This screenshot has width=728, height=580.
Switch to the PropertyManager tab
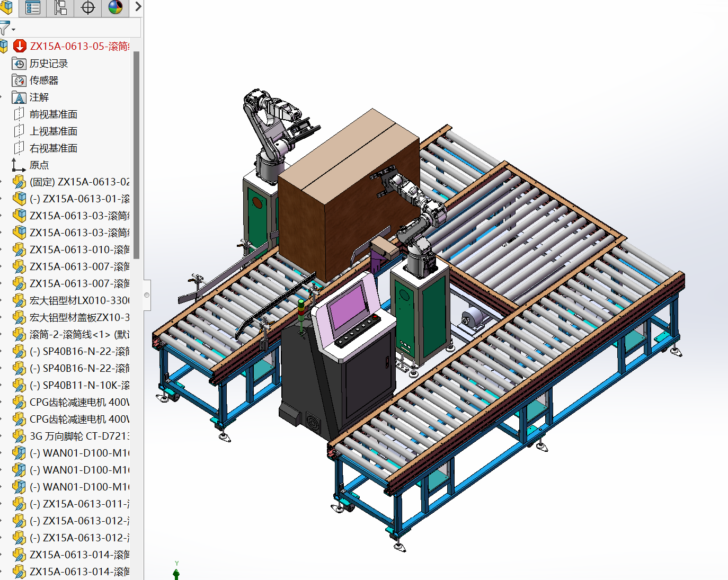tap(33, 7)
